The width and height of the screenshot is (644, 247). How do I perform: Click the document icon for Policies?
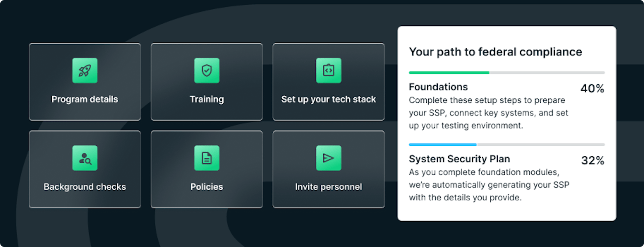point(207,158)
